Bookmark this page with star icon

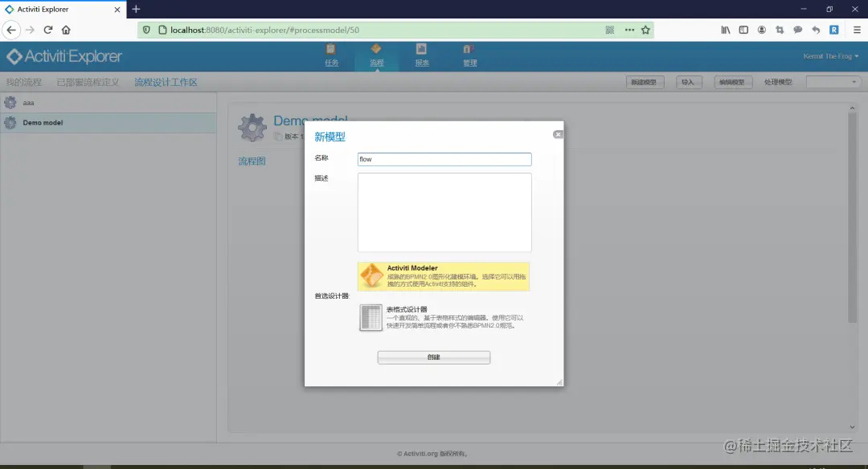pyautogui.click(x=645, y=30)
